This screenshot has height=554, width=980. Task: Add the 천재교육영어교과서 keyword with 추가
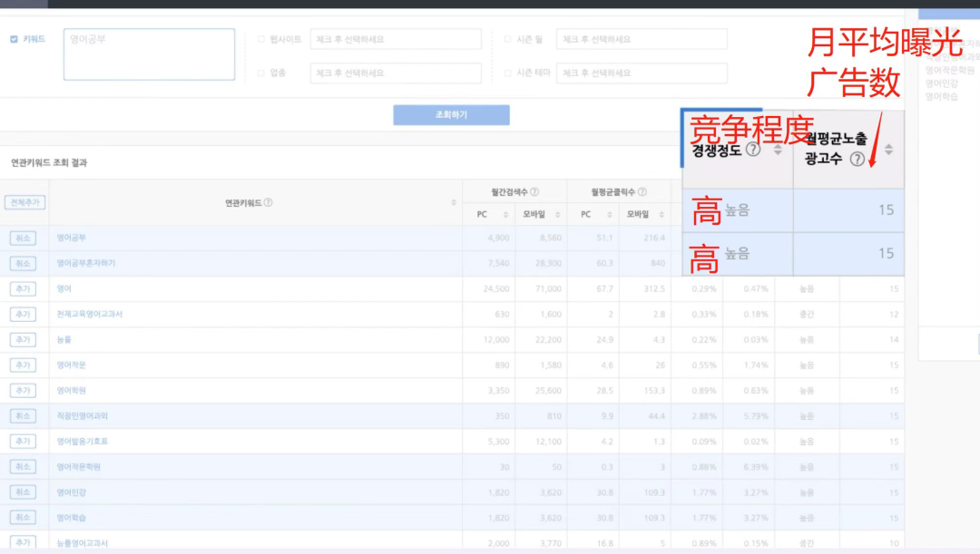pyautogui.click(x=23, y=314)
